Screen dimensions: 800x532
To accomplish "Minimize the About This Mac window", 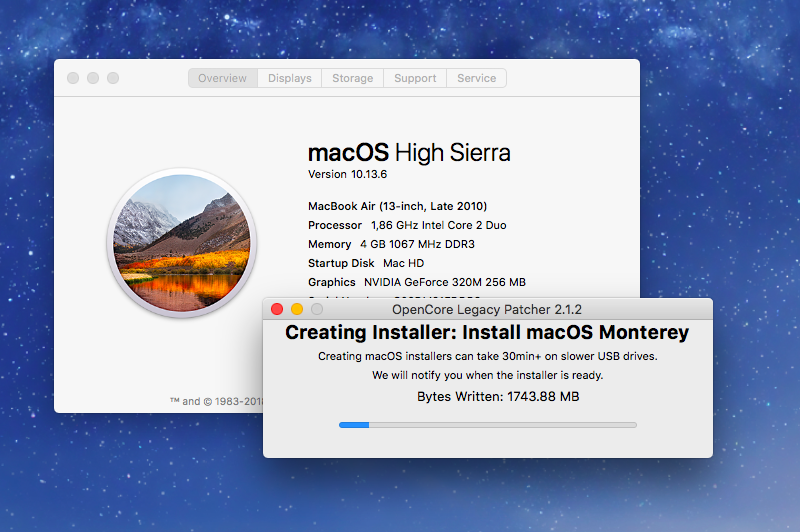I will coord(93,78).
